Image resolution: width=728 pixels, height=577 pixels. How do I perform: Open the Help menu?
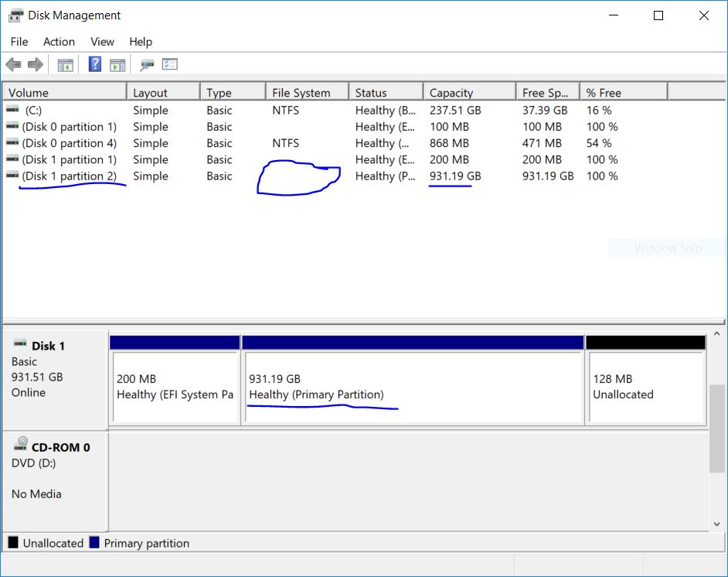[141, 42]
